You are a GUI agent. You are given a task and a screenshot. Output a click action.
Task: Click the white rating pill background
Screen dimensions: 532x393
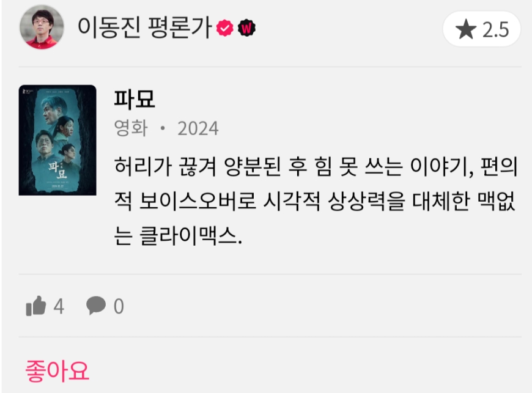[x=482, y=29]
